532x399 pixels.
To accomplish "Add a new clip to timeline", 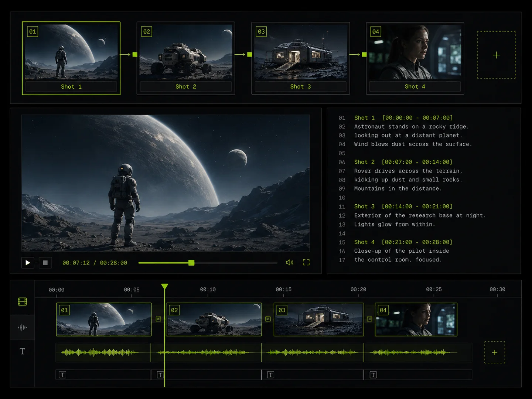I will [495, 352].
